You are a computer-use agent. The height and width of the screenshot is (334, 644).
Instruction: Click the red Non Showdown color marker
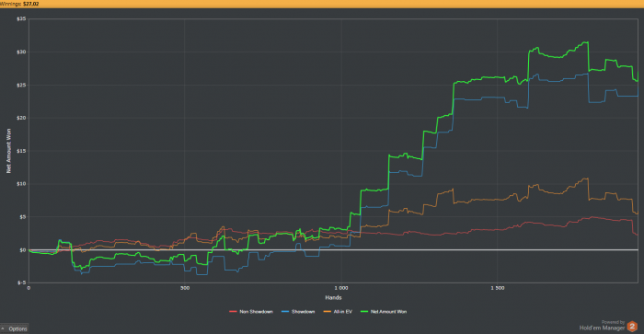click(x=233, y=312)
